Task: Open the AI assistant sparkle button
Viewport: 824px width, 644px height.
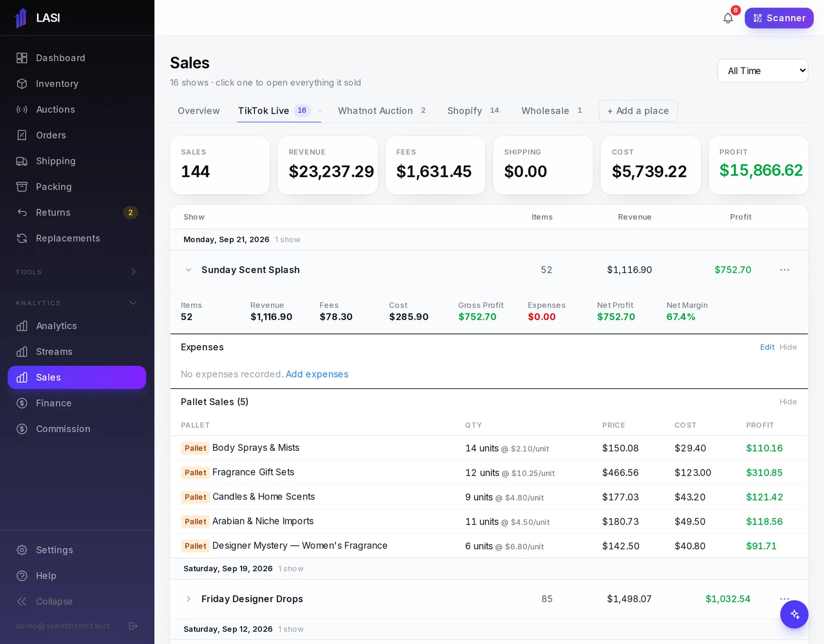Action: click(794, 614)
